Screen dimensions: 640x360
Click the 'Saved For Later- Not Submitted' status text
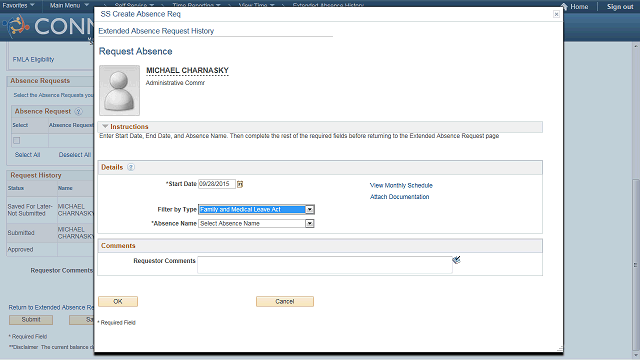coord(30,210)
